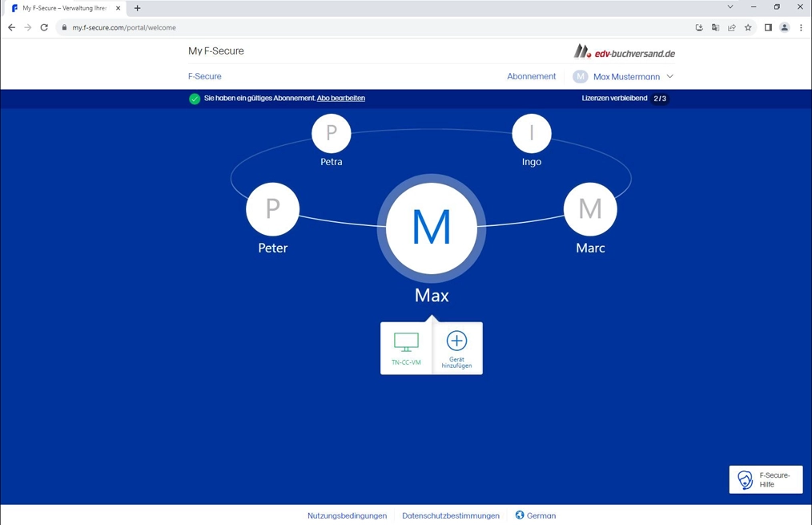Click the translate page icon
Viewport: 812px width, 525px height.
(x=715, y=27)
